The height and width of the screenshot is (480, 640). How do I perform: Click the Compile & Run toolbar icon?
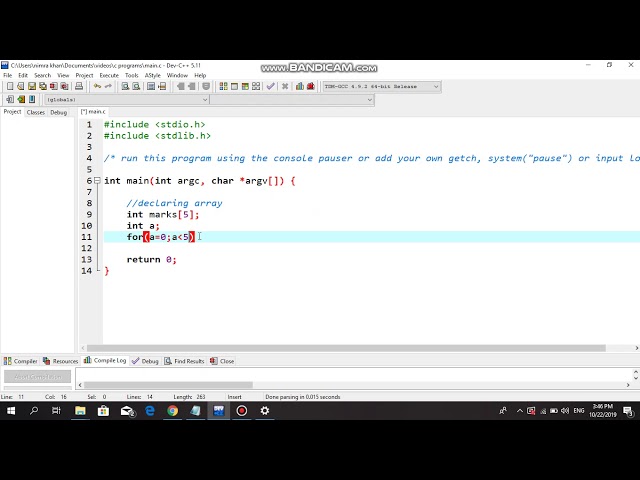click(245, 86)
